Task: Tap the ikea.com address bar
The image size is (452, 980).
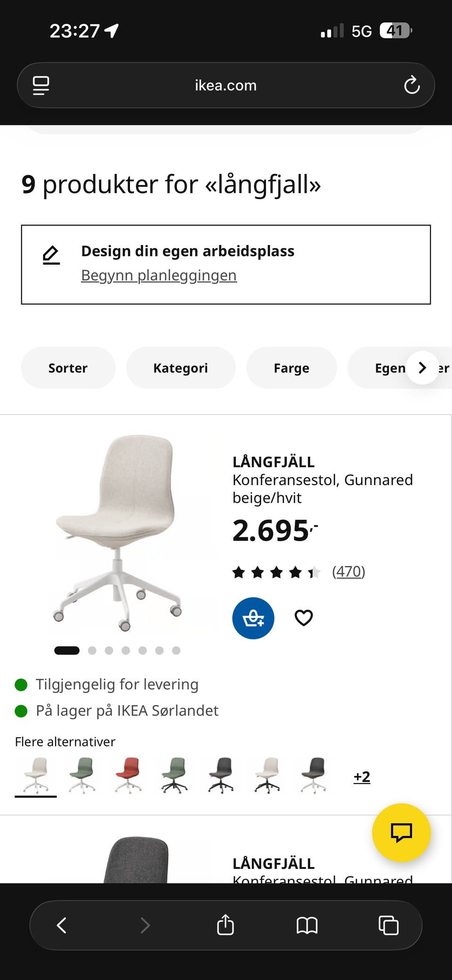Action: (x=226, y=85)
